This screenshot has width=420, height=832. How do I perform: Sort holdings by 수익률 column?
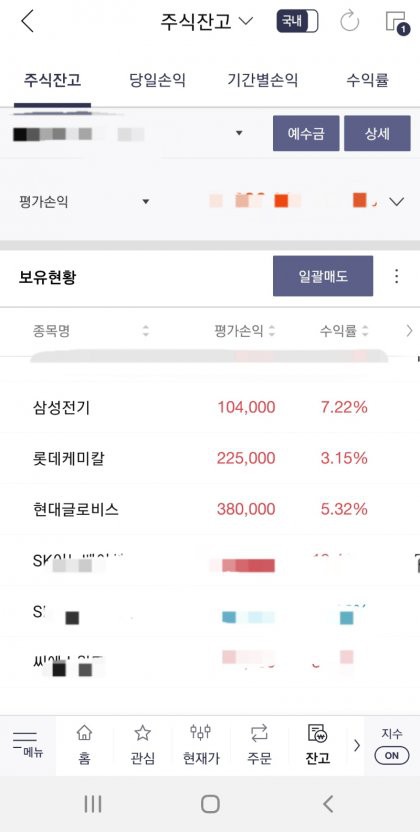tap(344, 332)
